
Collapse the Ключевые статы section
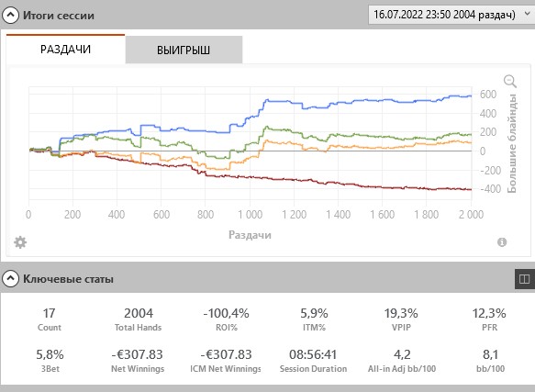tap(11, 279)
